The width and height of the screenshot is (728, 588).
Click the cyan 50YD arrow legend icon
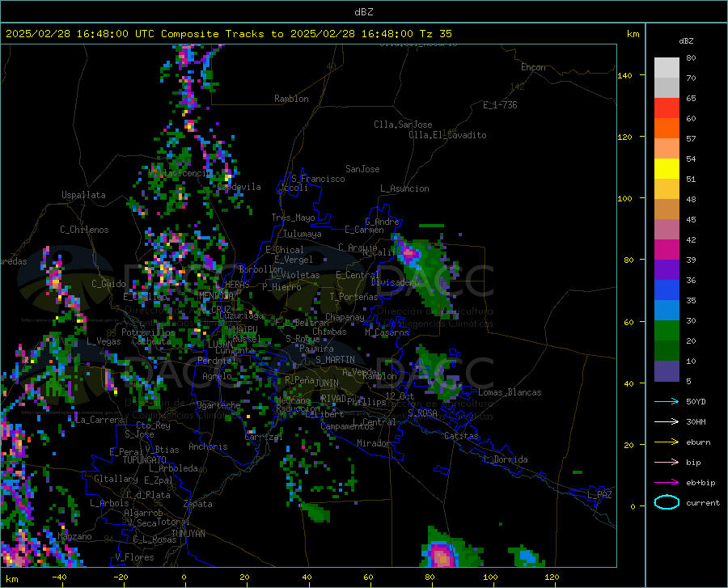tap(667, 401)
